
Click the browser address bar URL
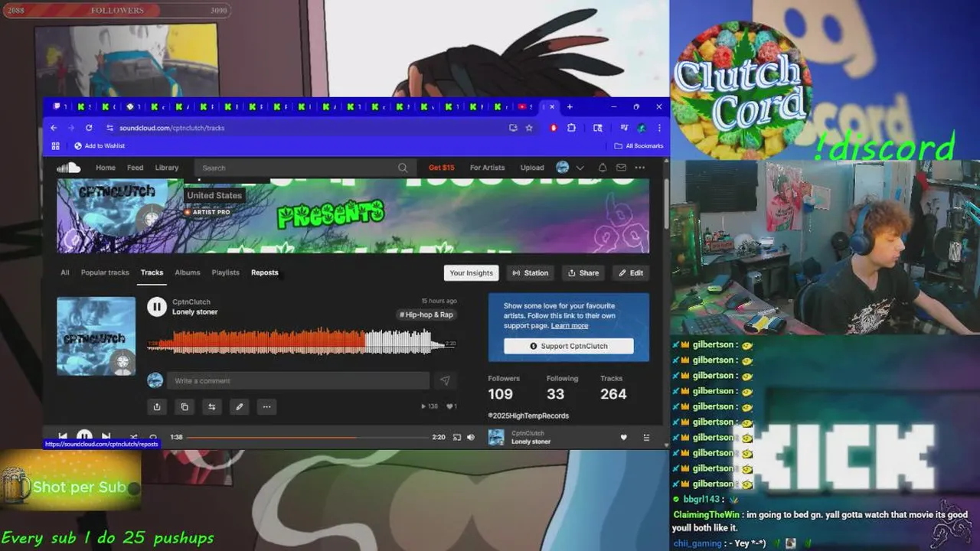pyautogui.click(x=172, y=128)
